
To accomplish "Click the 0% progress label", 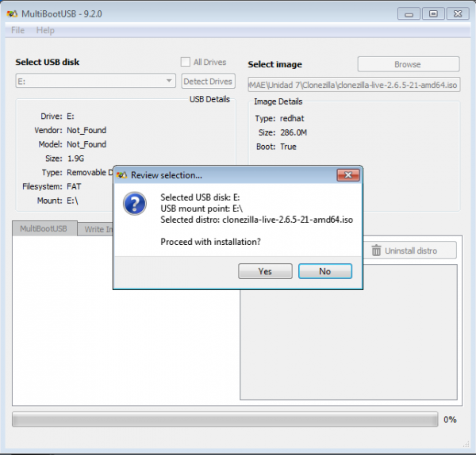I will coord(450,419).
